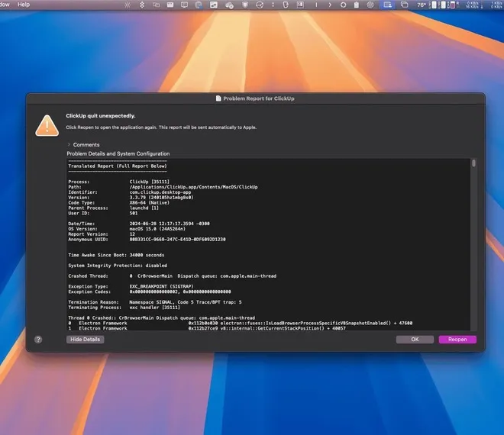This screenshot has height=435, width=504.
Task: Click the Anonymous UUID value
Action: pyautogui.click(x=177, y=240)
